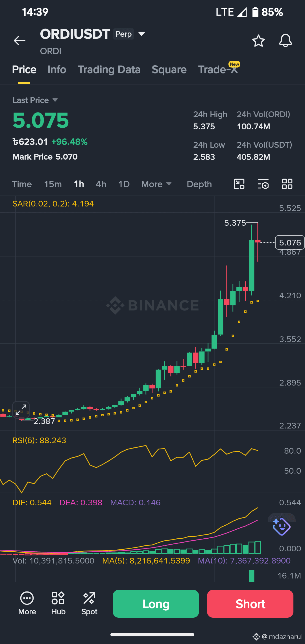The height and width of the screenshot is (644, 305).
Task: Tap the red Short button
Action: coord(250,604)
